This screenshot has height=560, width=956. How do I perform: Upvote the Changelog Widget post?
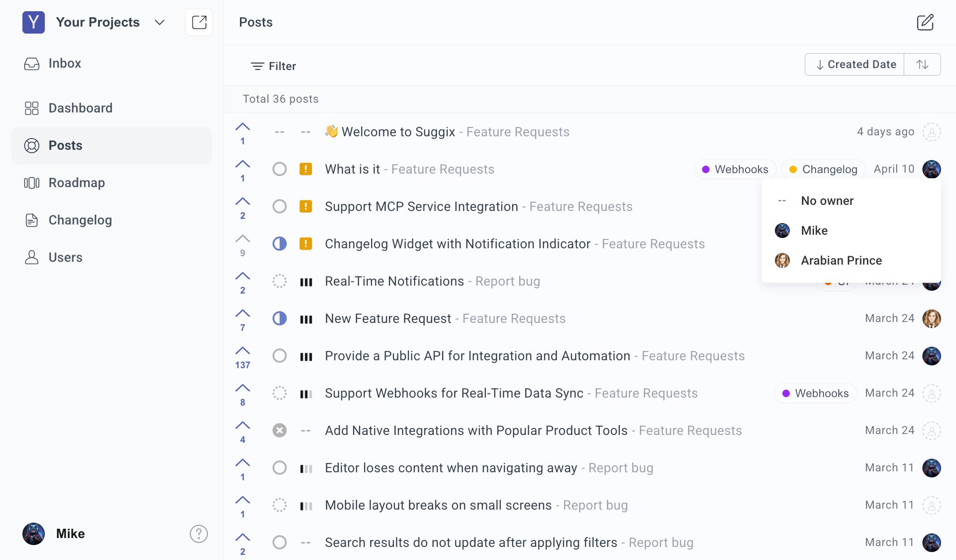243,245
